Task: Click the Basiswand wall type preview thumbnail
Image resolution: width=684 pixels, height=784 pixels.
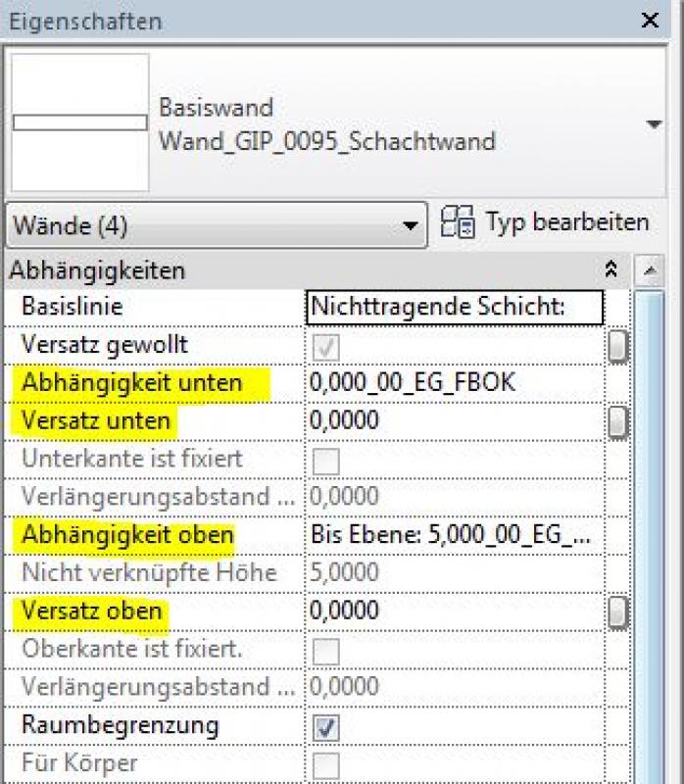Action: click(x=80, y=122)
